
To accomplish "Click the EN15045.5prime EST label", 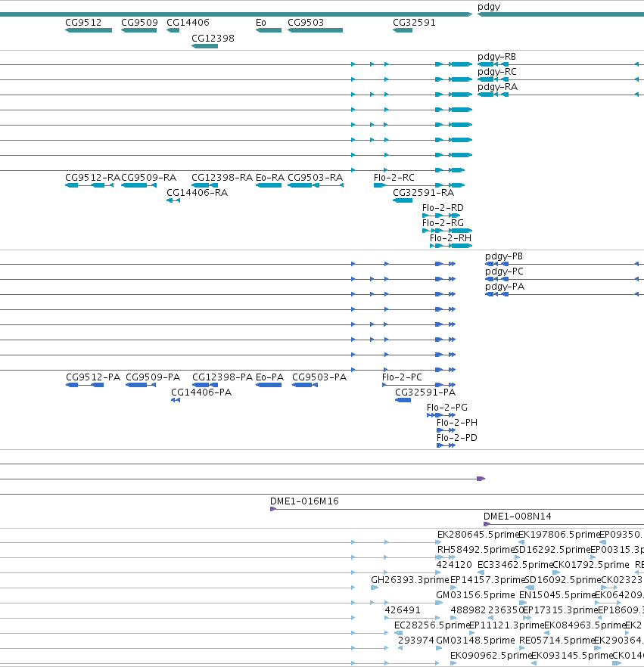I will (557, 595).
